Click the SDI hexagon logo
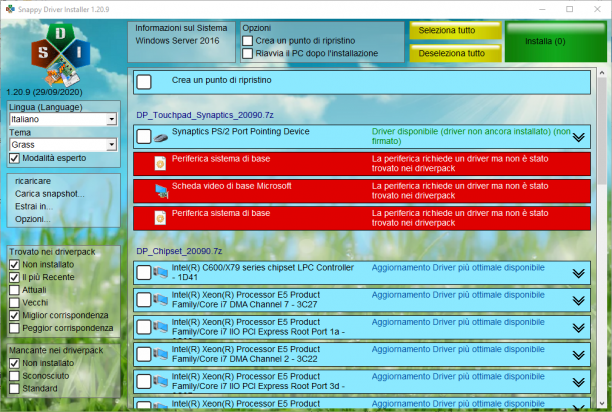 click(x=60, y=55)
